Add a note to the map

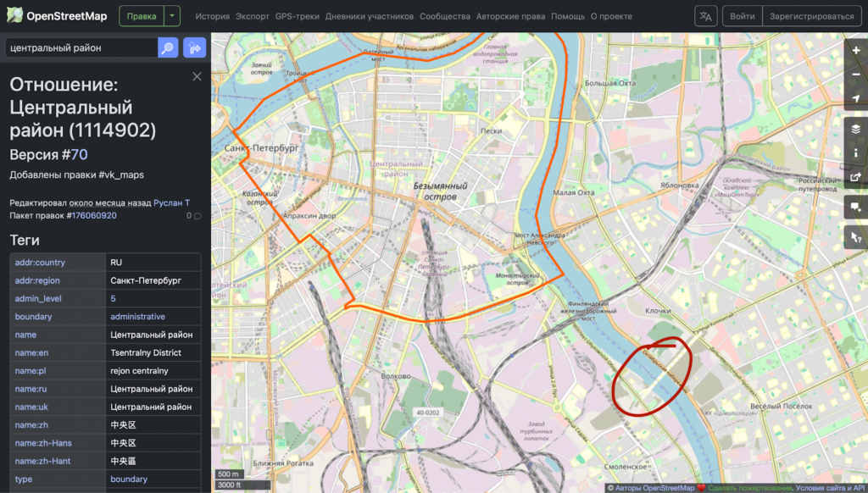[x=856, y=207]
